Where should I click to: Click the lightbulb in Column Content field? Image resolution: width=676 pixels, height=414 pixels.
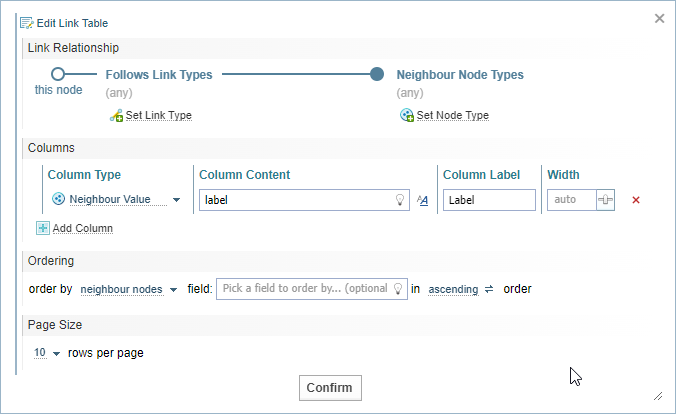click(400, 200)
